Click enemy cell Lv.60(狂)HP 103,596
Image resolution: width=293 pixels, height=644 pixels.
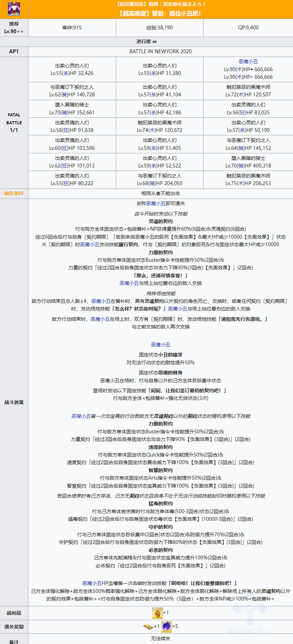click(x=72, y=144)
